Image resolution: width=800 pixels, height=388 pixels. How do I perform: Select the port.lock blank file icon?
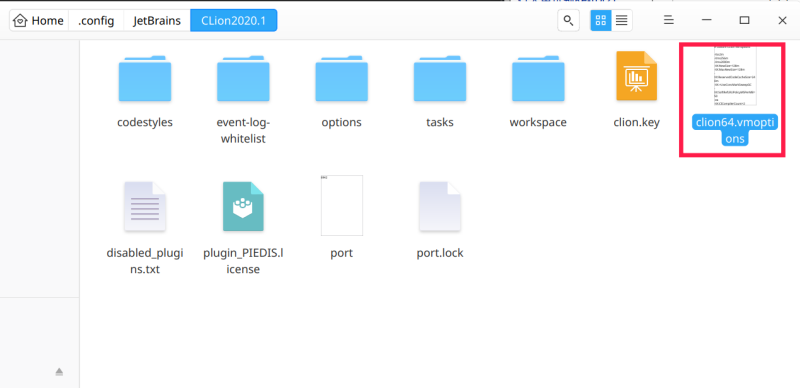point(440,206)
